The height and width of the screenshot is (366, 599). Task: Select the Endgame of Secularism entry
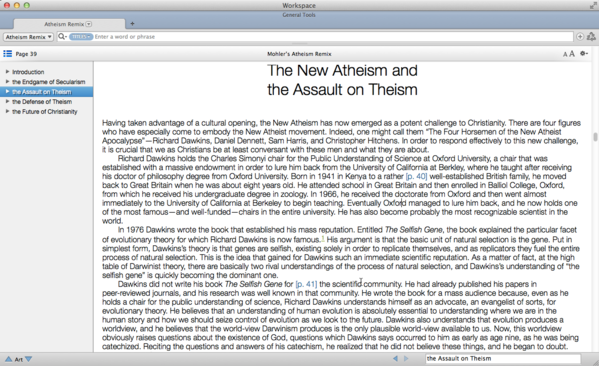click(49, 82)
